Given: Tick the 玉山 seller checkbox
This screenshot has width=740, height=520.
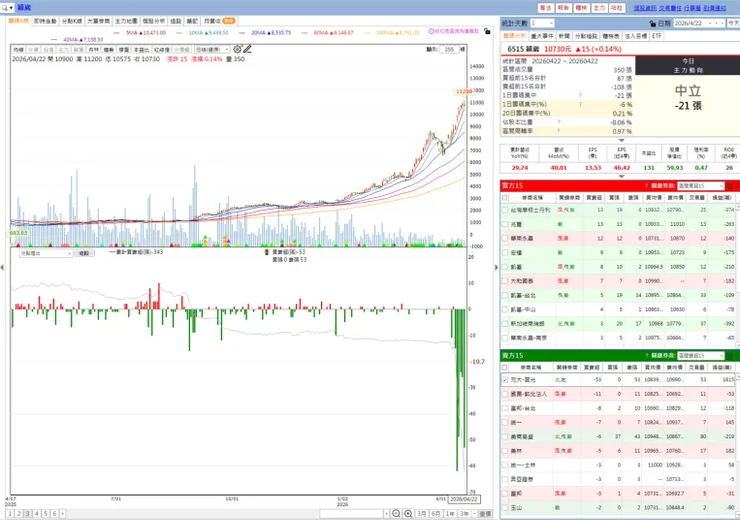Looking at the screenshot, I should point(505,508).
